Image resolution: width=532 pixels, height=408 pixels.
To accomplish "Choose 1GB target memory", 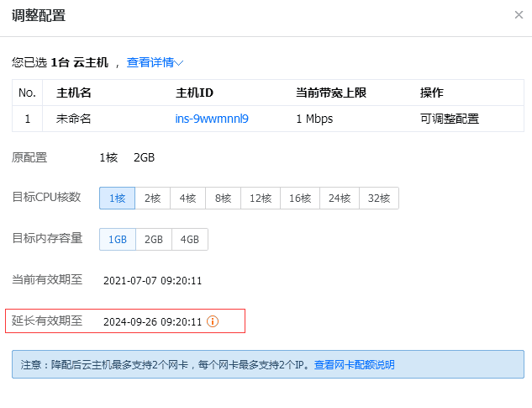I will [x=118, y=240].
